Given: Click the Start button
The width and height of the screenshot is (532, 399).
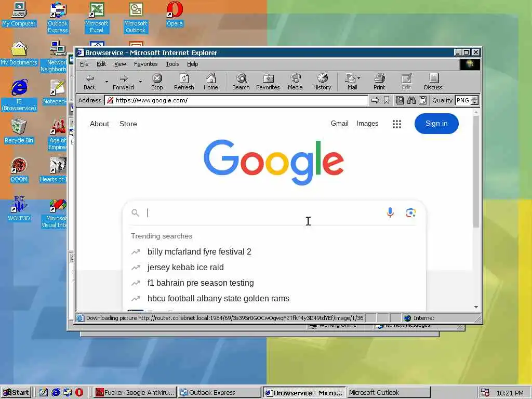Looking at the screenshot, I should point(16,393).
